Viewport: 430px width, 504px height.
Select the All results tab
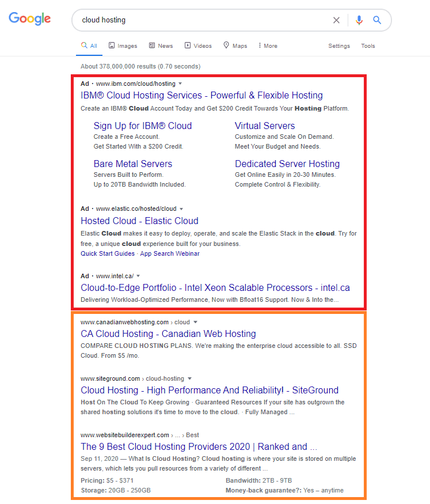pos(89,46)
